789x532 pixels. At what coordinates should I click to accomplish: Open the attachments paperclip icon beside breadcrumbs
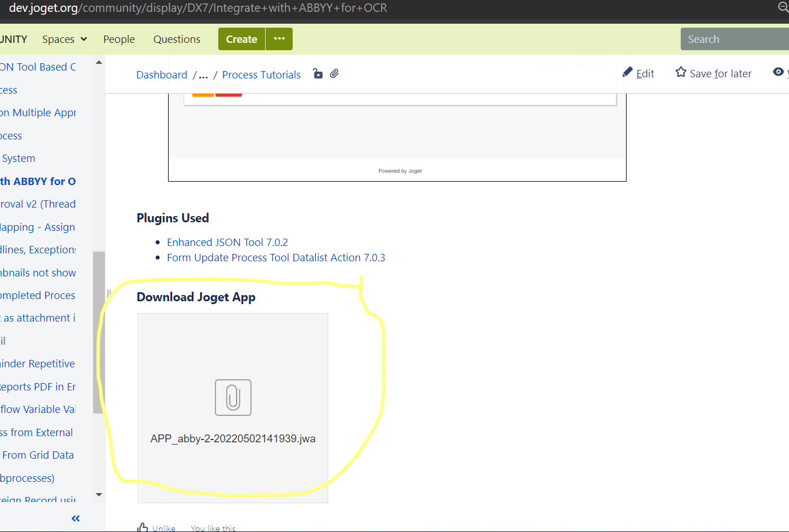[x=334, y=73]
